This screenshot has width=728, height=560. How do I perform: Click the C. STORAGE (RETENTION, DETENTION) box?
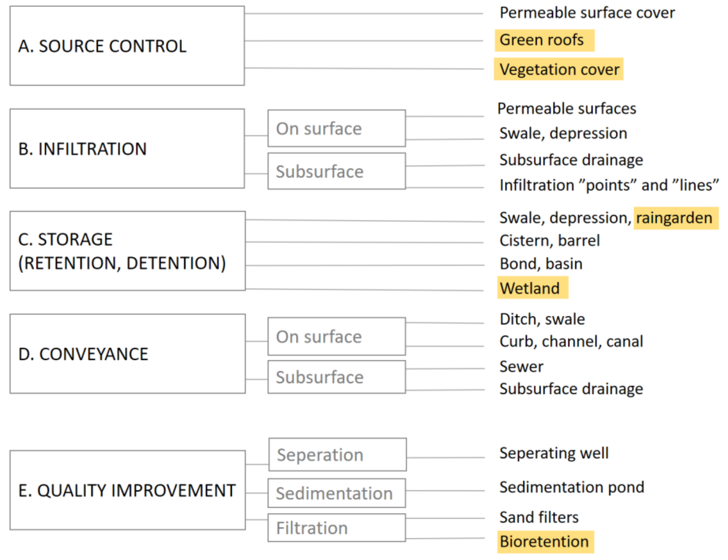click(128, 251)
